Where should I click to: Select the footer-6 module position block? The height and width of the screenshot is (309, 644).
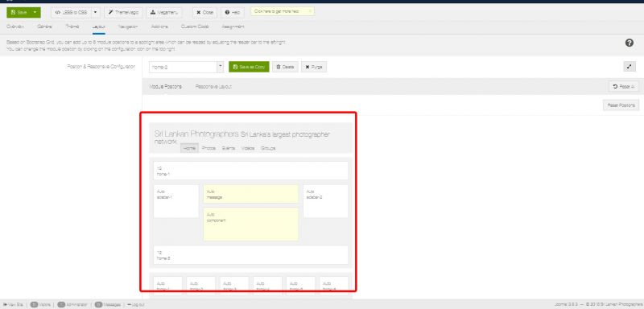point(334,286)
